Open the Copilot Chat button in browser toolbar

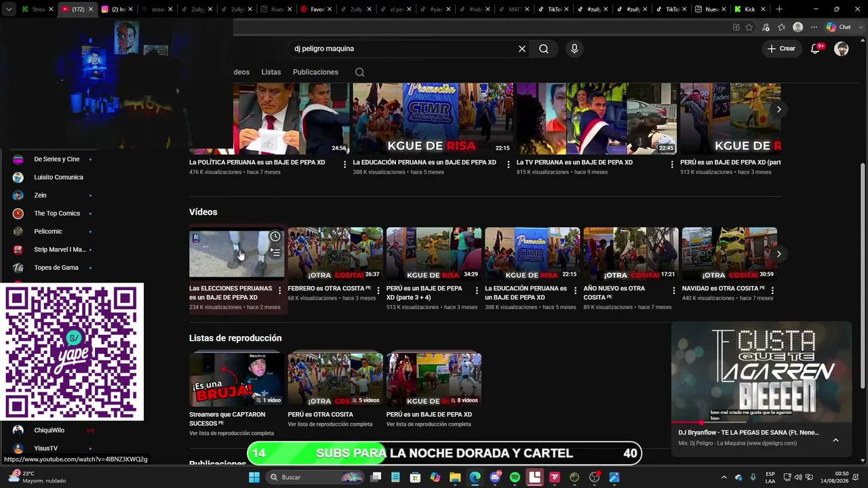[x=839, y=27]
